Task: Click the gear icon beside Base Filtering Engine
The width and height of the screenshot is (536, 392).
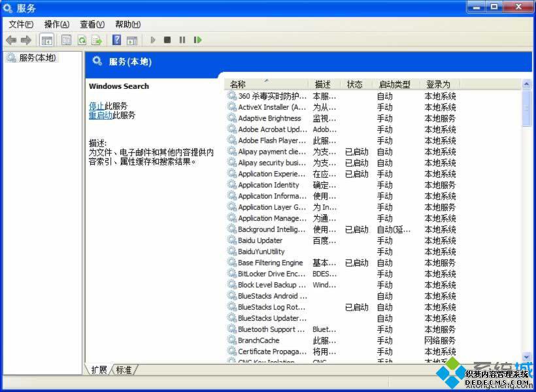Action: (x=232, y=263)
